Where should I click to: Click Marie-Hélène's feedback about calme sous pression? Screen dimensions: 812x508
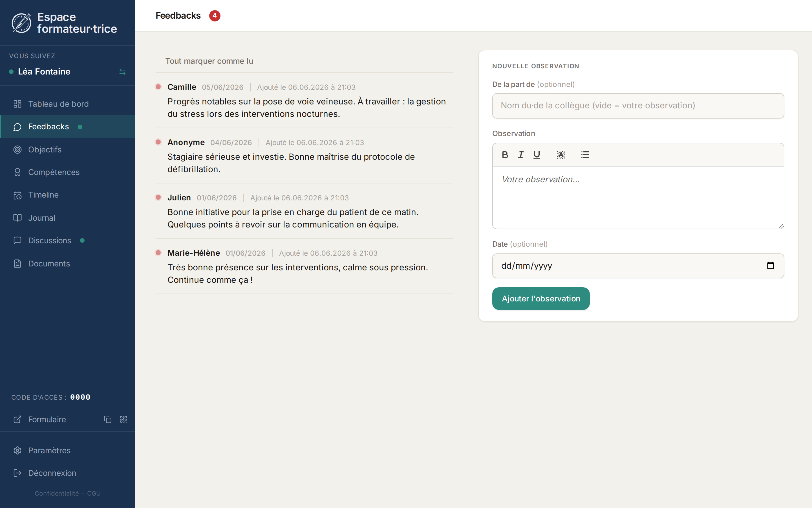click(298, 273)
